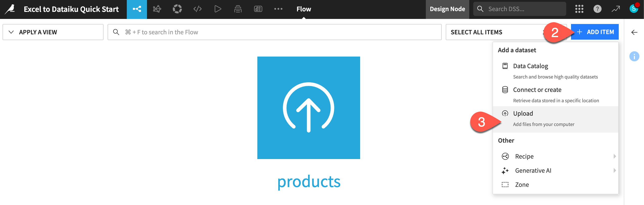
Task: Select Recipe menu entry
Action: [x=555, y=156]
